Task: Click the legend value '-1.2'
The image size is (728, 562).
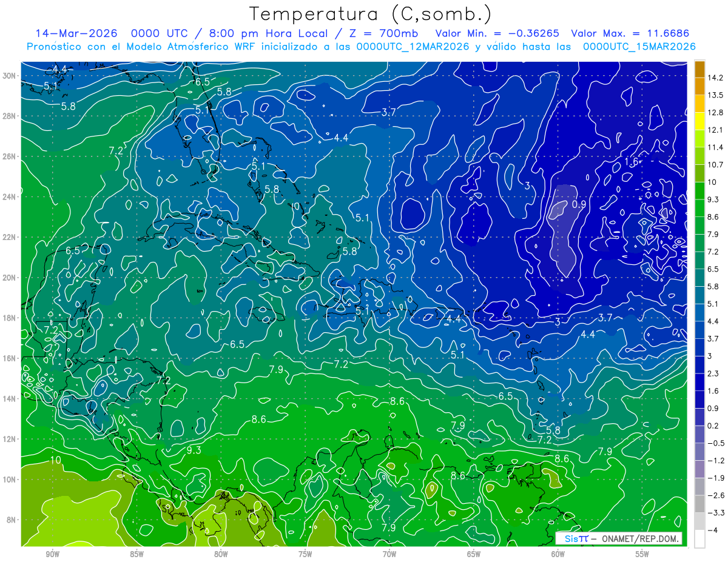Action: click(716, 461)
